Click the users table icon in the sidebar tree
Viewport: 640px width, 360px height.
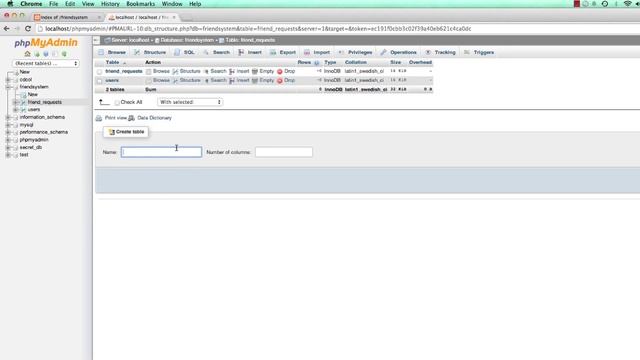point(24,110)
